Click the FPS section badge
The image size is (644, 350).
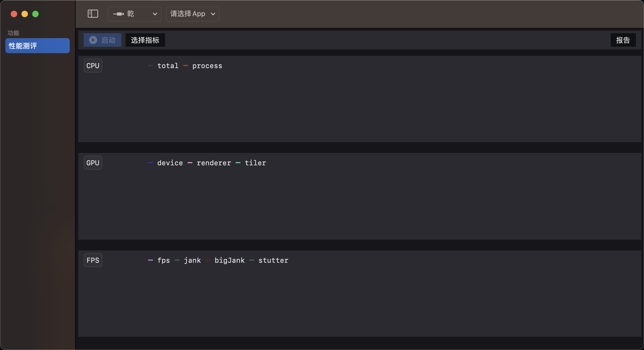[93, 260]
